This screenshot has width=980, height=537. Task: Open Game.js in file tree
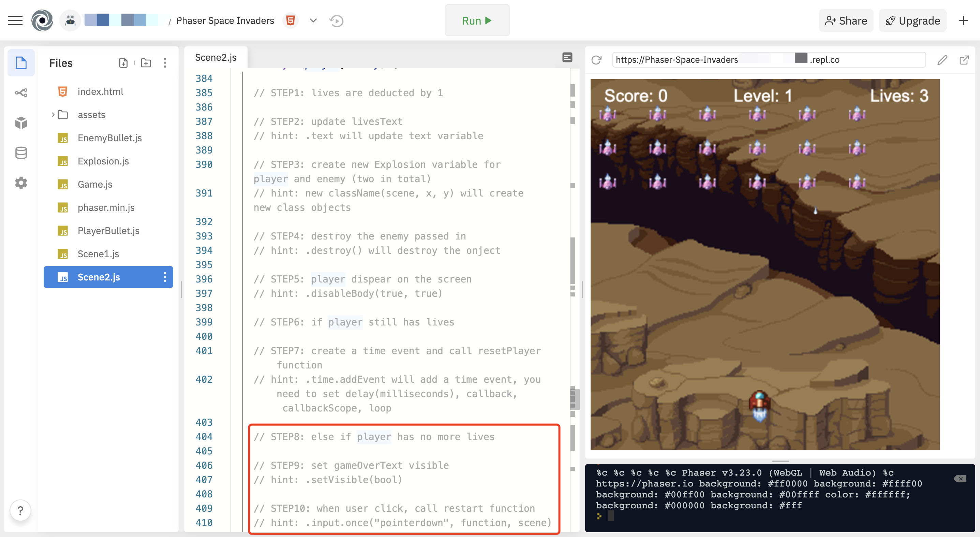click(95, 184)
